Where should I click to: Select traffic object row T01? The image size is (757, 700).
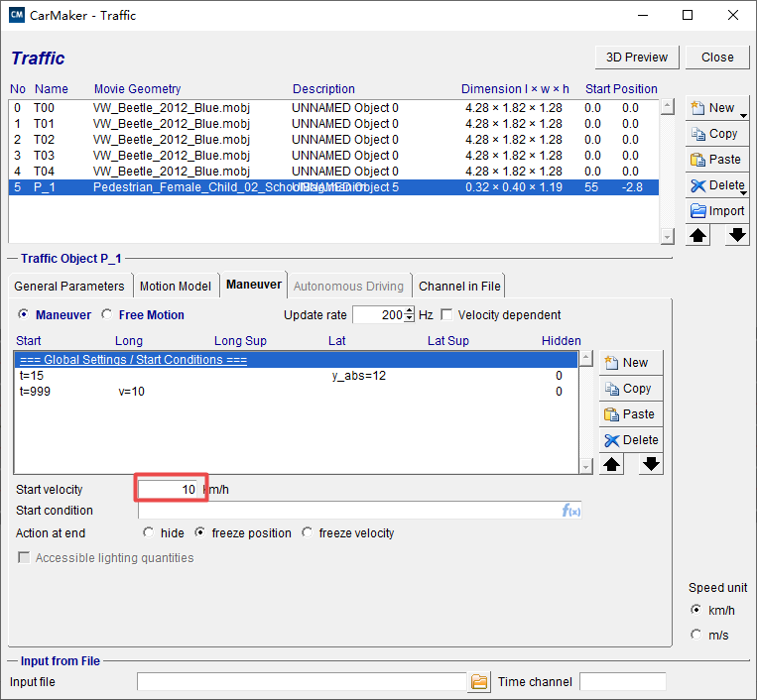[x=333, y=124]
